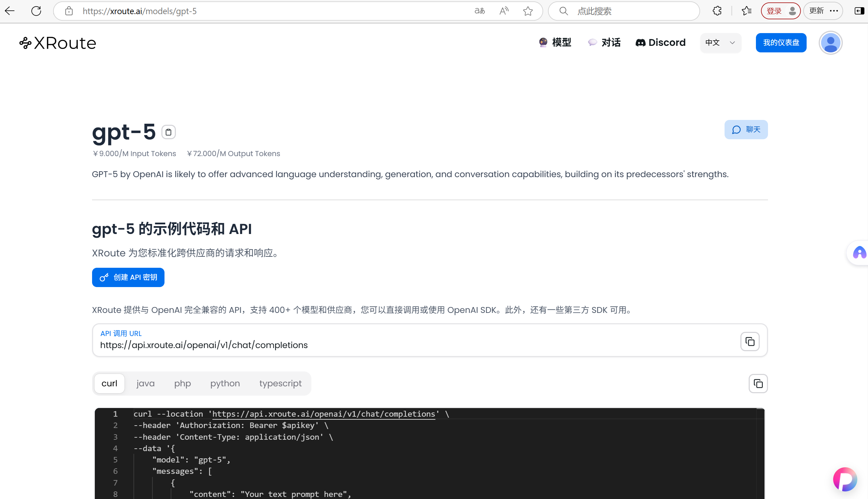Open the Discord link

pos(660,42)
